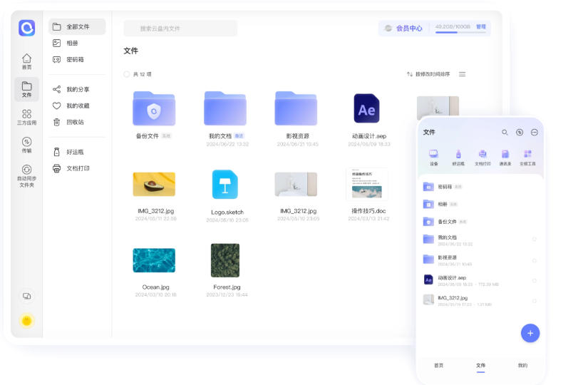
Task: Tap the blue plus floating button
Action: (x=530, y=333)
